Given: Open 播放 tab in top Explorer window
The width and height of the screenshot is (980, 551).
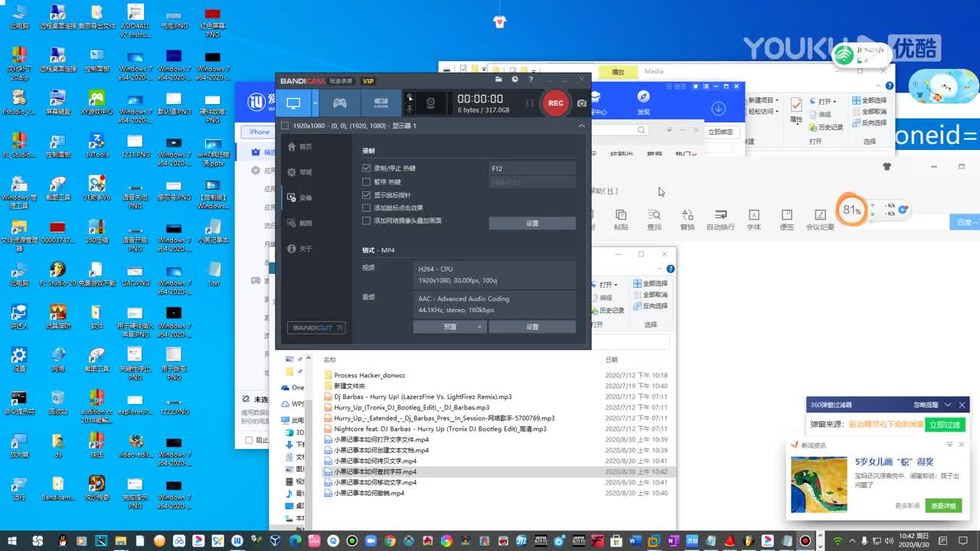Looking at the screenshot, I should pyautogui.click(x=618, y=72).
